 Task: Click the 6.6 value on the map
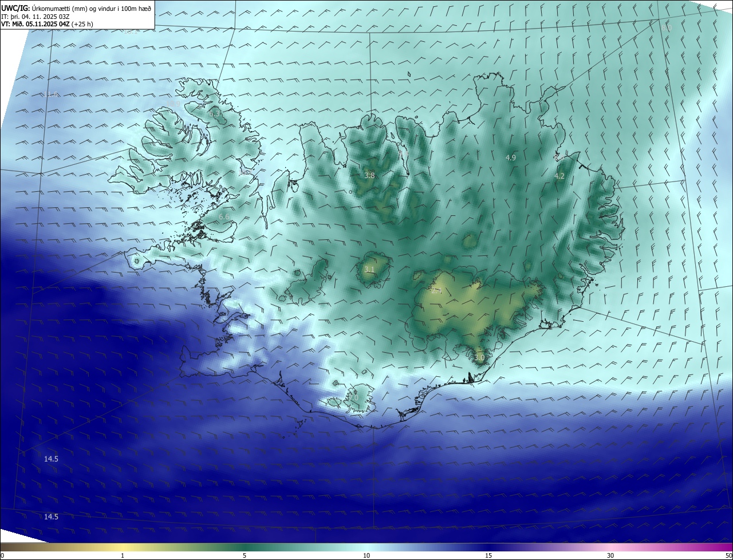[x=224, y=217]
